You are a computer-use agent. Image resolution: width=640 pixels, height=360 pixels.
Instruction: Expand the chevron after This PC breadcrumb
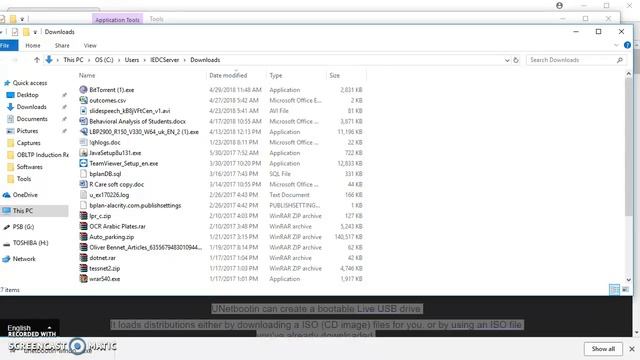[89, 60]
